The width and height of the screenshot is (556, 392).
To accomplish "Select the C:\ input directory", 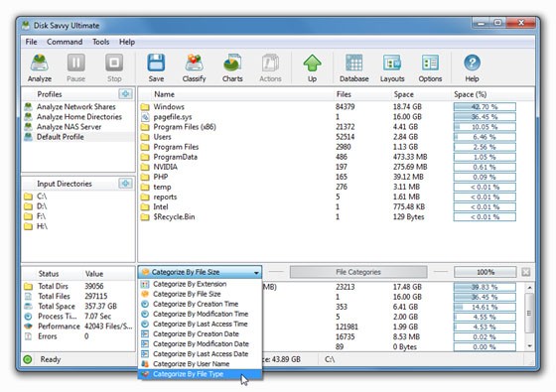I will coord(42,196).
